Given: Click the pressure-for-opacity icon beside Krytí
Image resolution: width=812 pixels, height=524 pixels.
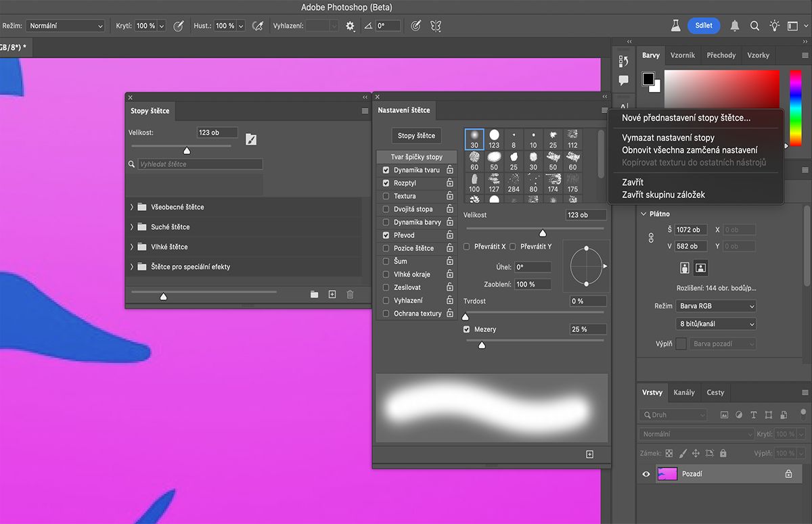Looking at the screenshot, I should click(x=179, y=26).
